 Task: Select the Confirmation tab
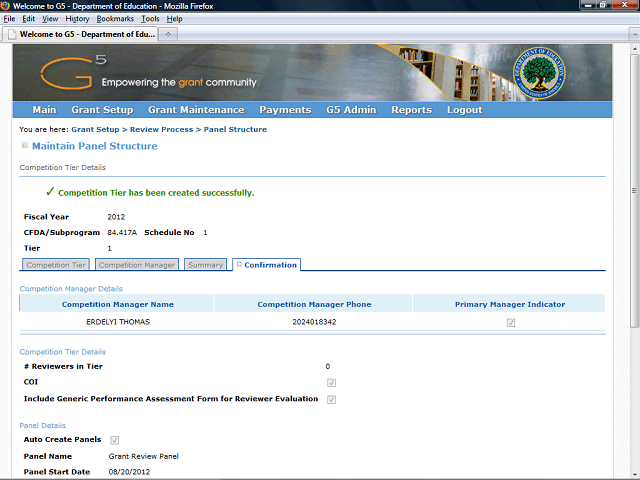coord(267,264)
